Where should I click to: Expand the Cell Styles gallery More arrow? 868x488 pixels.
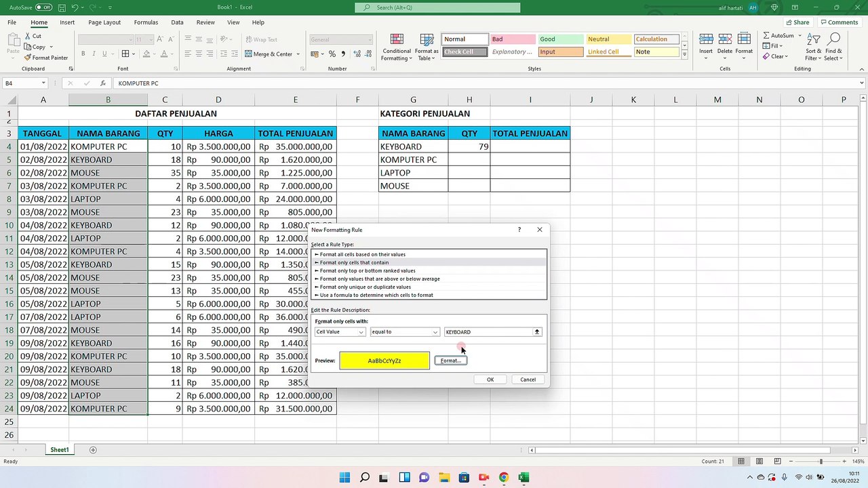click(x=684, y=54)
